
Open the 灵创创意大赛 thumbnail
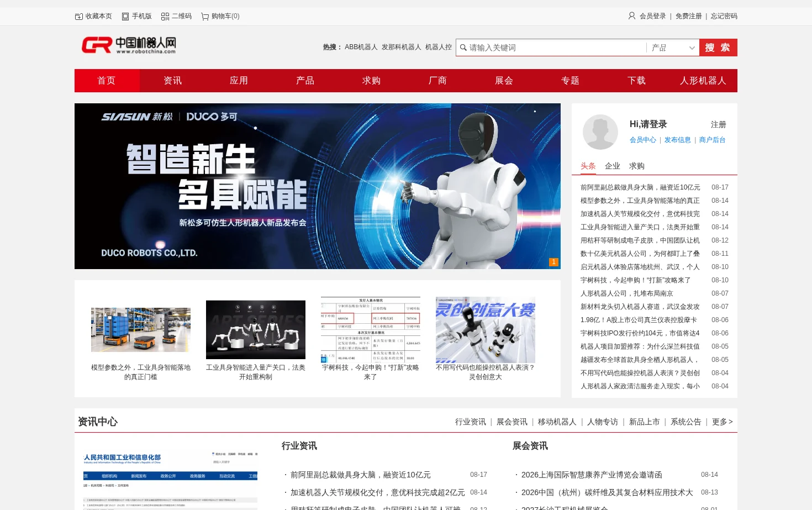point(486,330)
